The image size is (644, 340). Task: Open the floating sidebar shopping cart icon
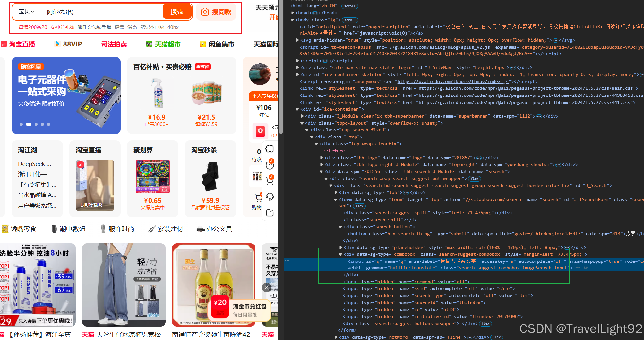tap(270, 180)
